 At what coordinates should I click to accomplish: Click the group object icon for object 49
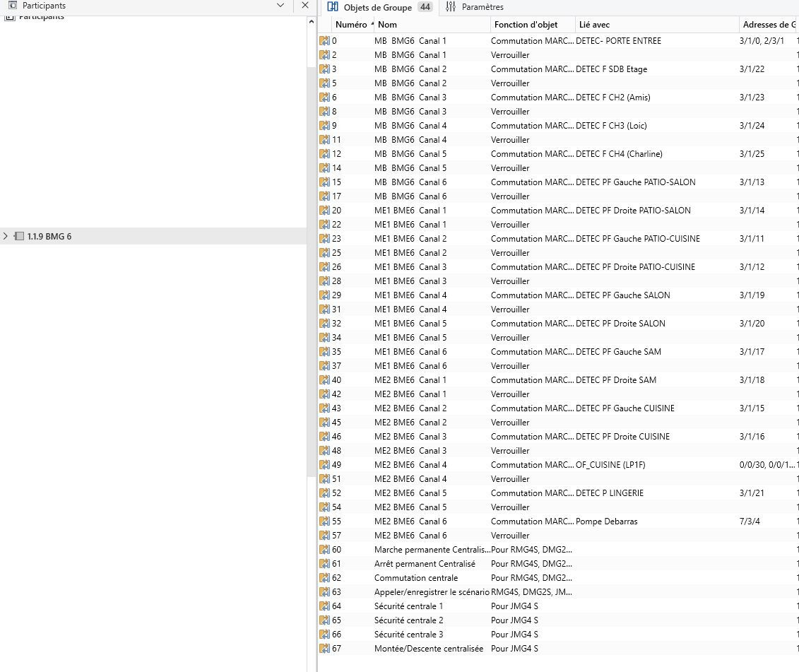[324, 465]
